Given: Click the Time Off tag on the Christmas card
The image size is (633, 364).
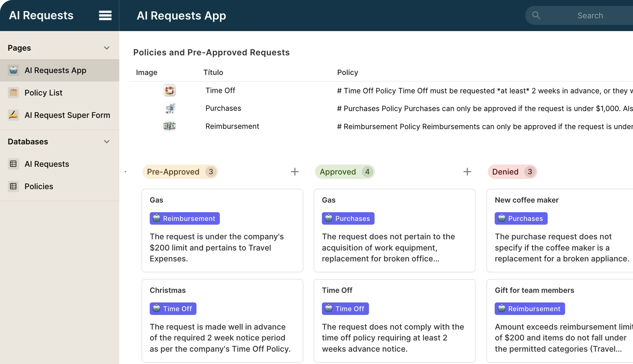Looking at the screenshot, I should 173,309.
